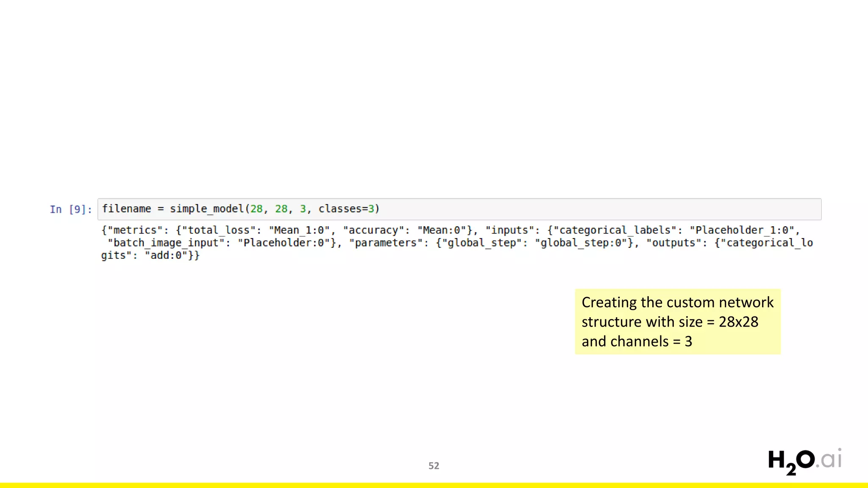The height and width of the screenshot is (488, 868).
Task: Click the H2O.ai logo
Action: pos(804,461)
